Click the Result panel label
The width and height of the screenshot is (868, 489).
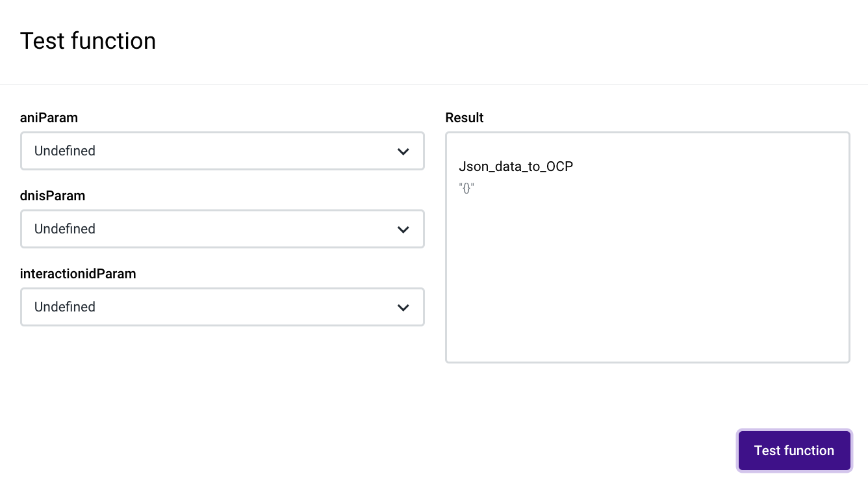click(465, 118)
